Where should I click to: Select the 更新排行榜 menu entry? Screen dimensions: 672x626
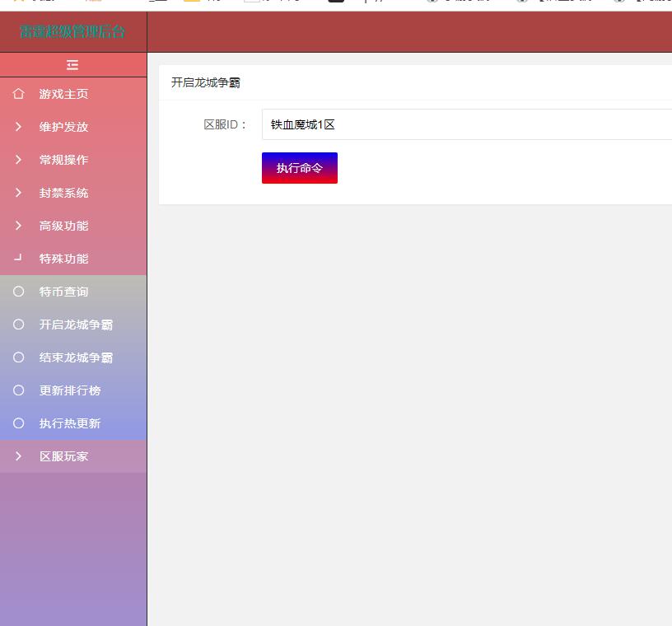(x=70, y=390)
